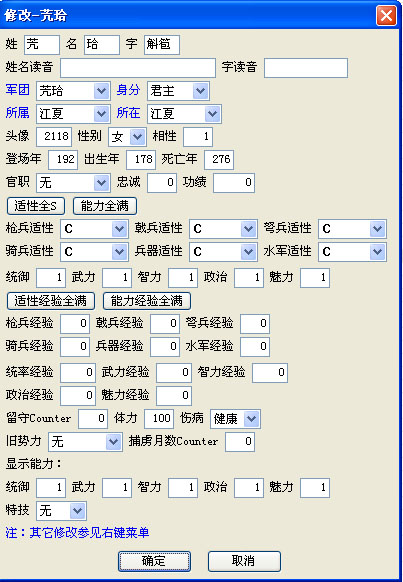
Task: Open the 弩兵适性 dropdown
Action: point(352,229)
